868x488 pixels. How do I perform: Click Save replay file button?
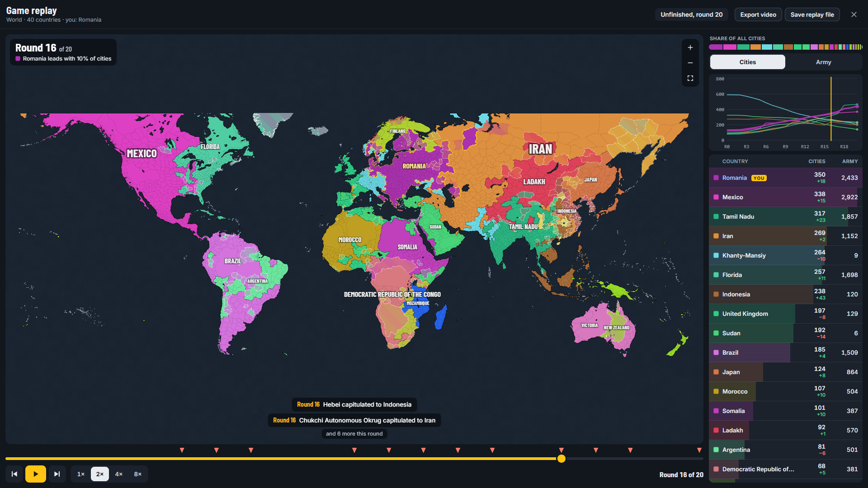tap(812, 14)
